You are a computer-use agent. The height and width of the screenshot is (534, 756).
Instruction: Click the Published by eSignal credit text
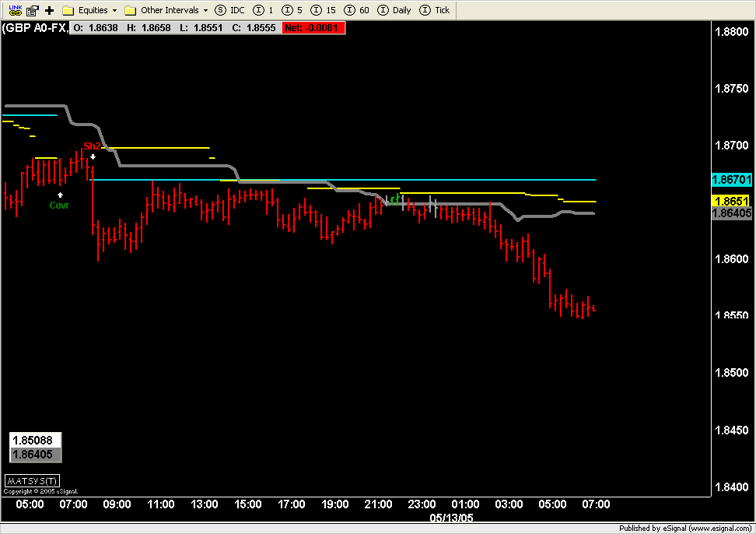click(684, 529)
